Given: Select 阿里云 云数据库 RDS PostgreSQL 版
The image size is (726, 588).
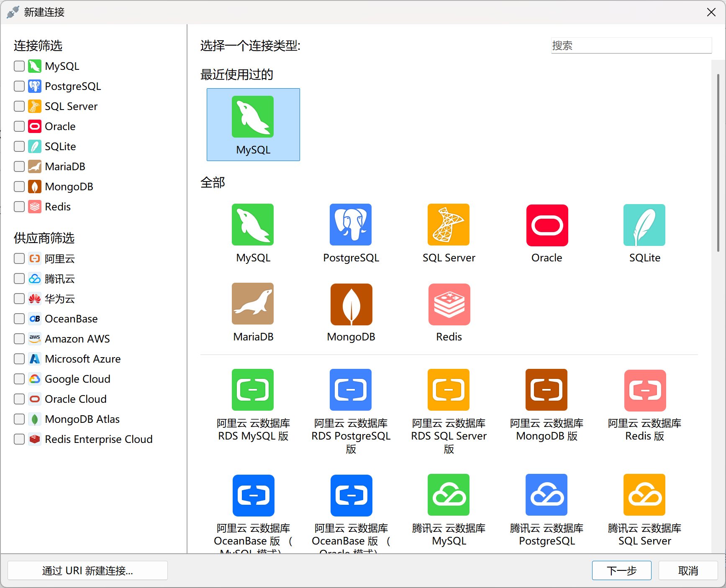Looking at the screenshot, I should pyautogui.click(x=351, y=412).
